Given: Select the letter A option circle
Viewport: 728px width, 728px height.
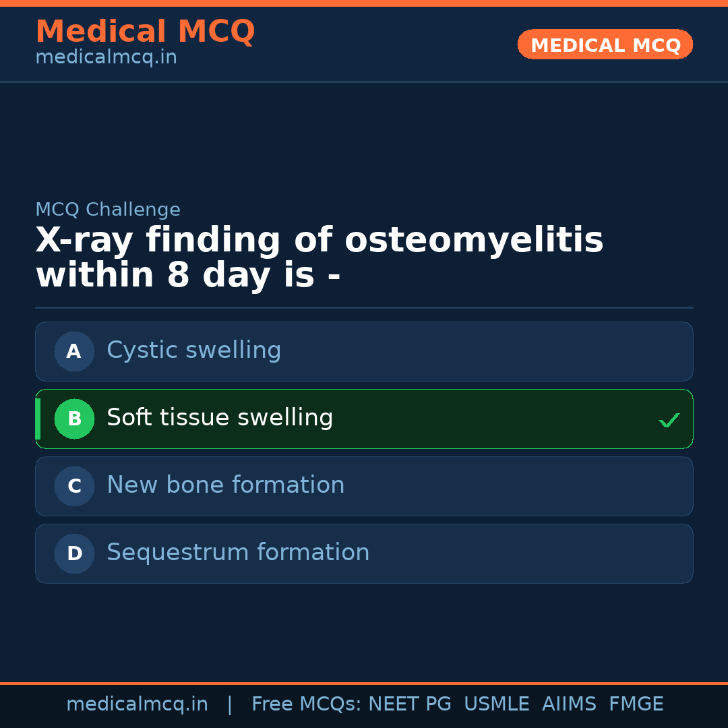Looking at the screenshot, I should 74,351.
